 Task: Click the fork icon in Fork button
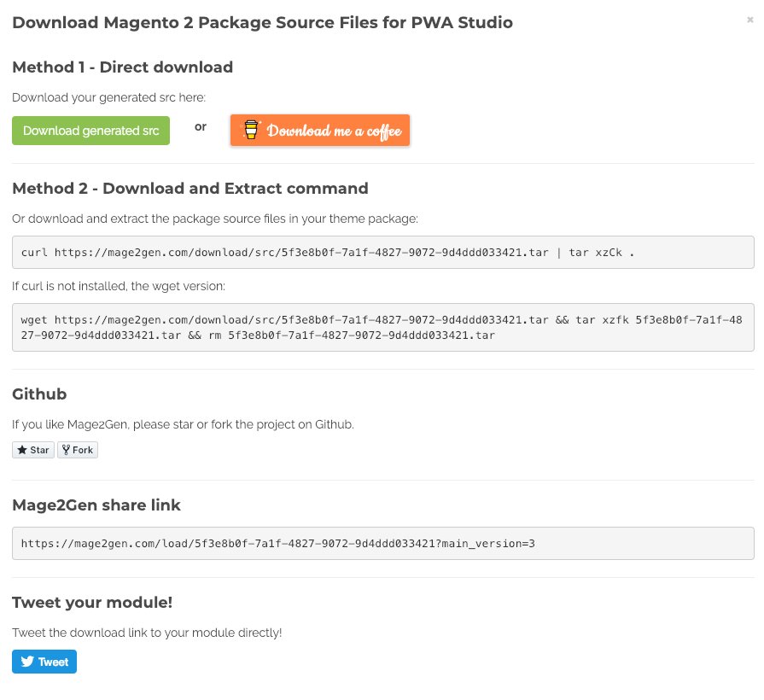[66, 450]
